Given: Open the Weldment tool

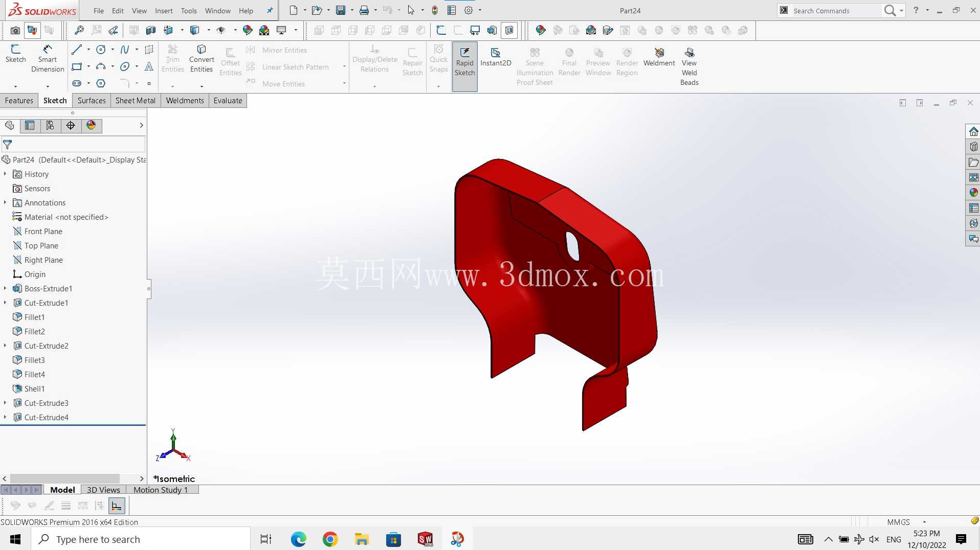Looking at the screenshot, I should (x=659, y=57).
